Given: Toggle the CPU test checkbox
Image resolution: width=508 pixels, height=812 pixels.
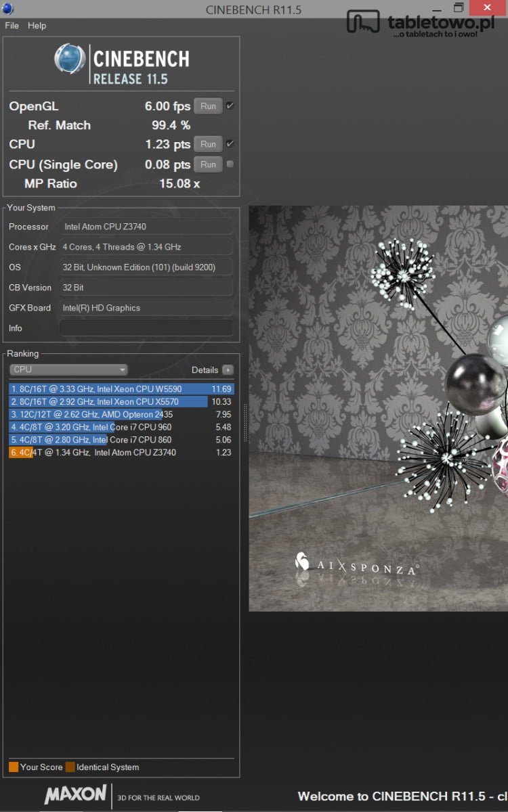Looking at the screenshot, I should click(x=230, y=144).
